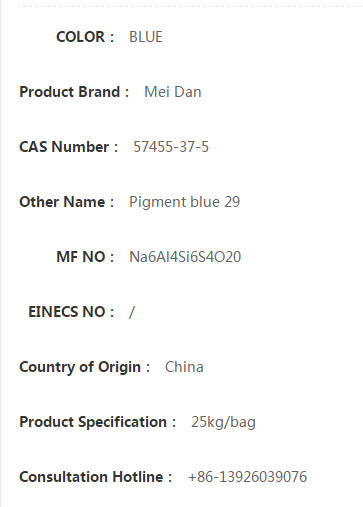This screenshot has width=363, height=507.
Task: Select the BLUE color value
Action: [146, 37]
